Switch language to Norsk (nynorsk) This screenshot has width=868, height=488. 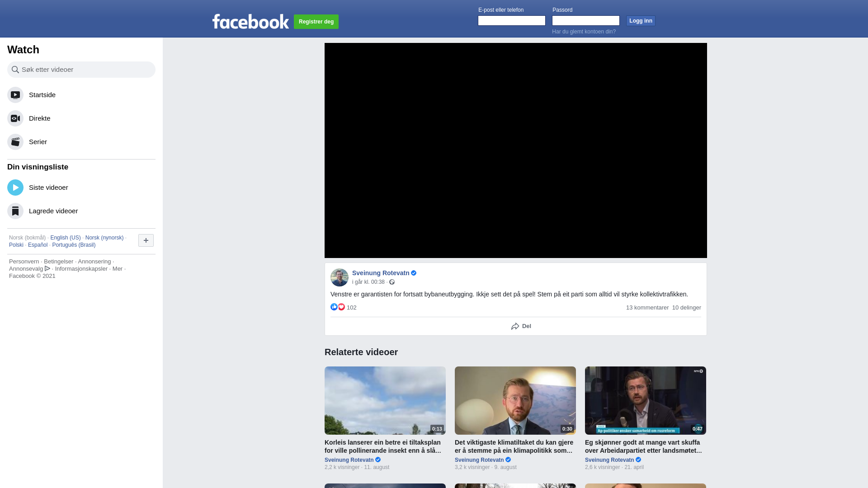[x=104, y=238]
